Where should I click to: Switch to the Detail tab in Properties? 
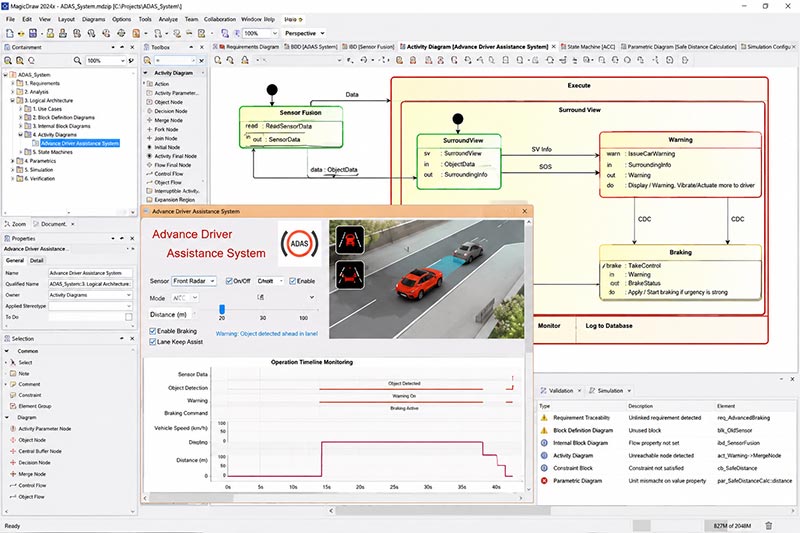coord(37,261)
